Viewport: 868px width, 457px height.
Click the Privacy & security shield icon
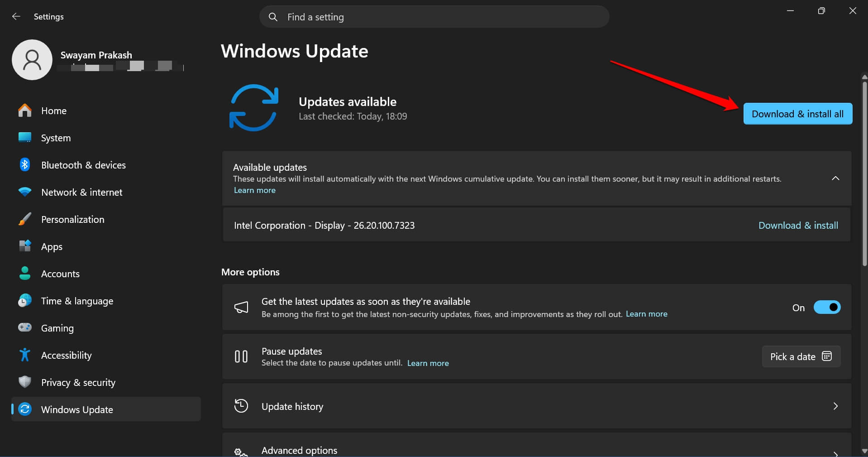[x=25, y=382]
